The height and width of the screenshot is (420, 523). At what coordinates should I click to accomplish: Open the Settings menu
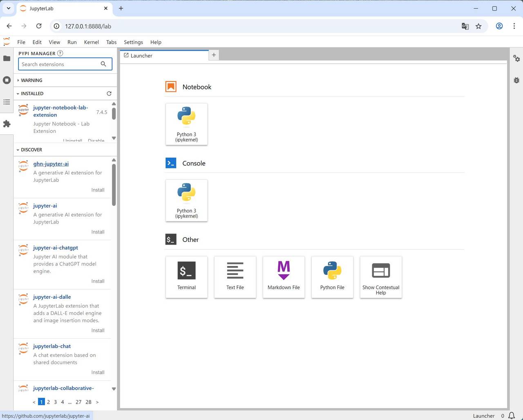point(133,42)
